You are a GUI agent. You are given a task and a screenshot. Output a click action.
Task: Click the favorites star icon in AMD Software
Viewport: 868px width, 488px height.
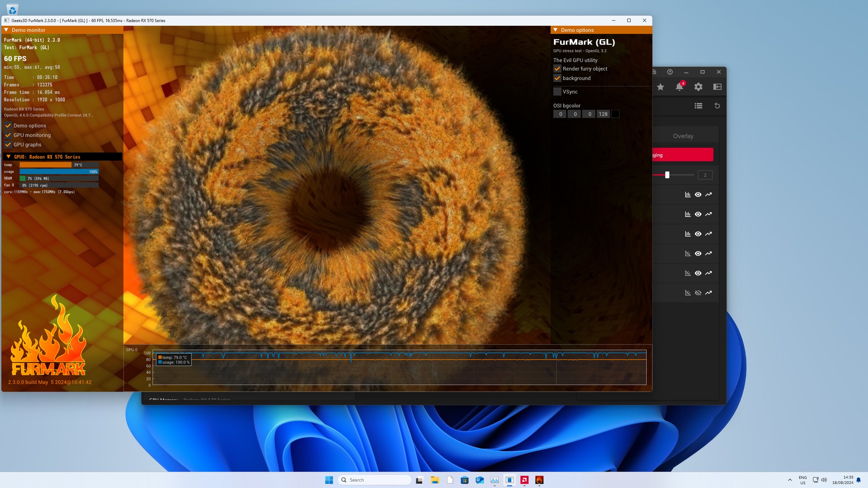tap(660, 87)
